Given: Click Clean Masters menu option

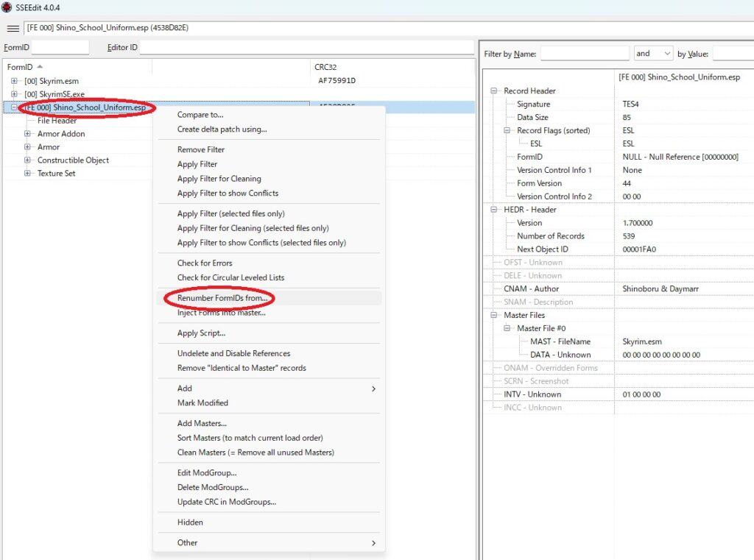Looking at the screenshot, I should pos(255,453).
